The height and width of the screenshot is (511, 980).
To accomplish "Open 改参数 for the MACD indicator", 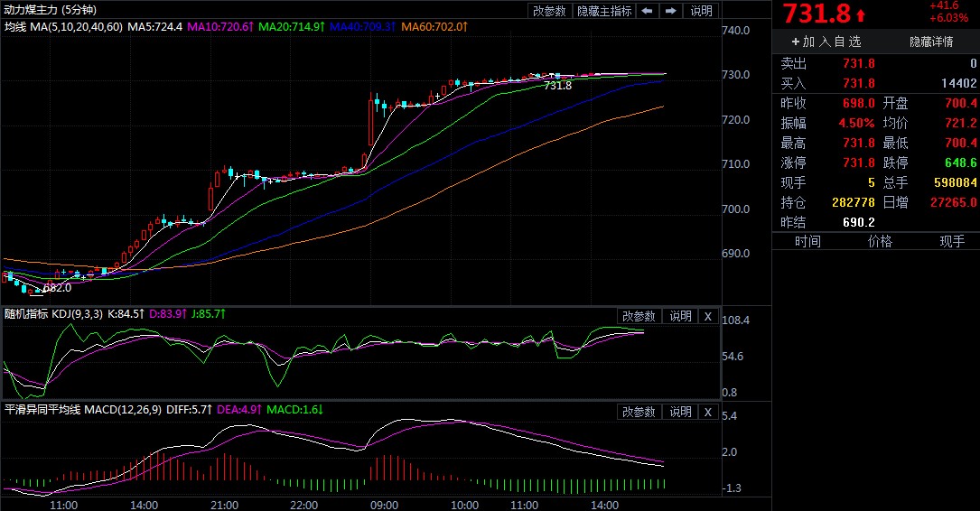I will point(639,412).
